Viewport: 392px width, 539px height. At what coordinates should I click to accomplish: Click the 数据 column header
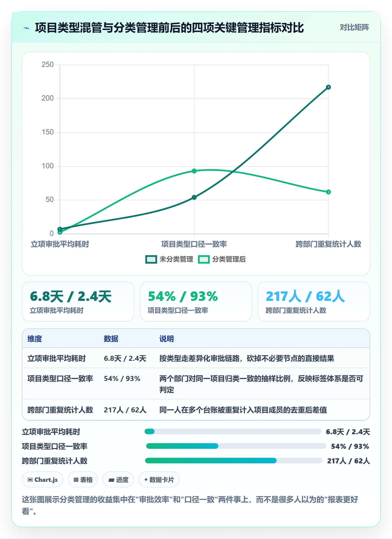[111, 339]
